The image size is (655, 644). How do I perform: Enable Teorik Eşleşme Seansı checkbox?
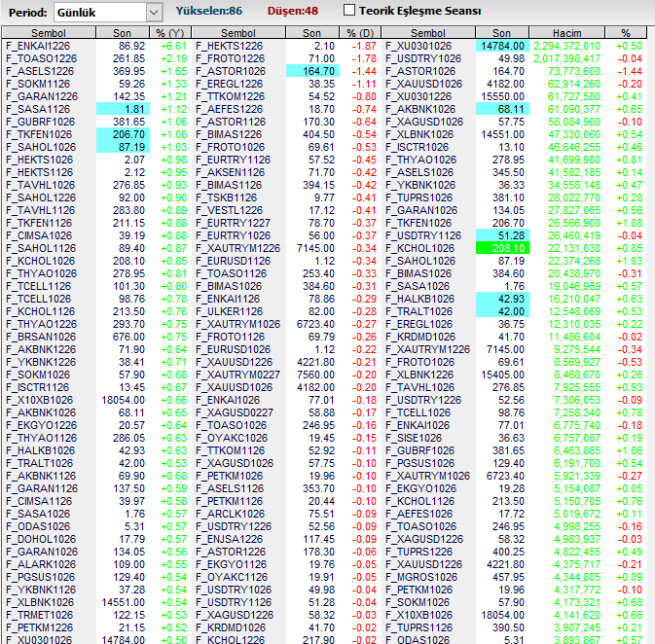pyautogui.click(x=349, y=10)
